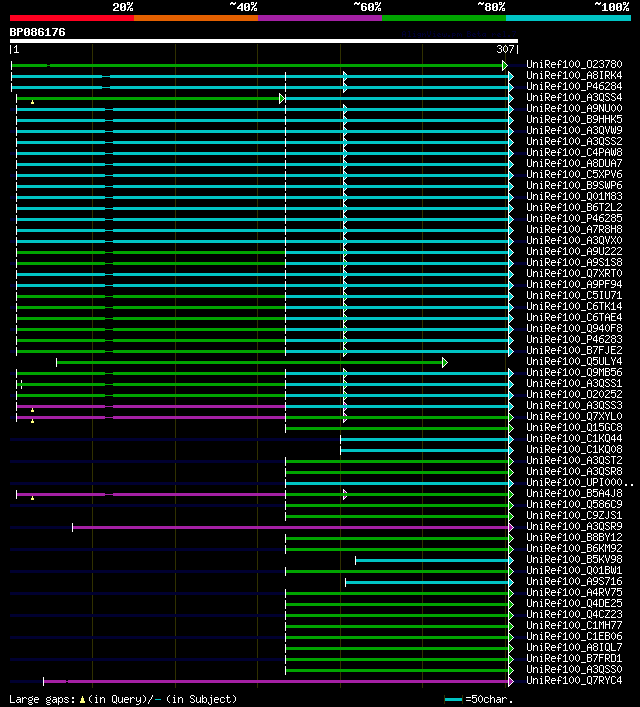Select the UniRef100_A3QST2 label

574,460
